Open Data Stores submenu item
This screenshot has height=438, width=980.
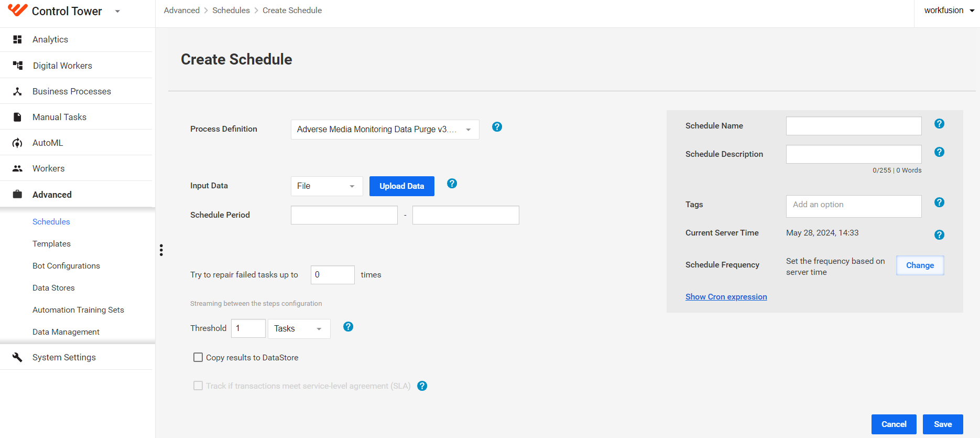coord(53,288)
